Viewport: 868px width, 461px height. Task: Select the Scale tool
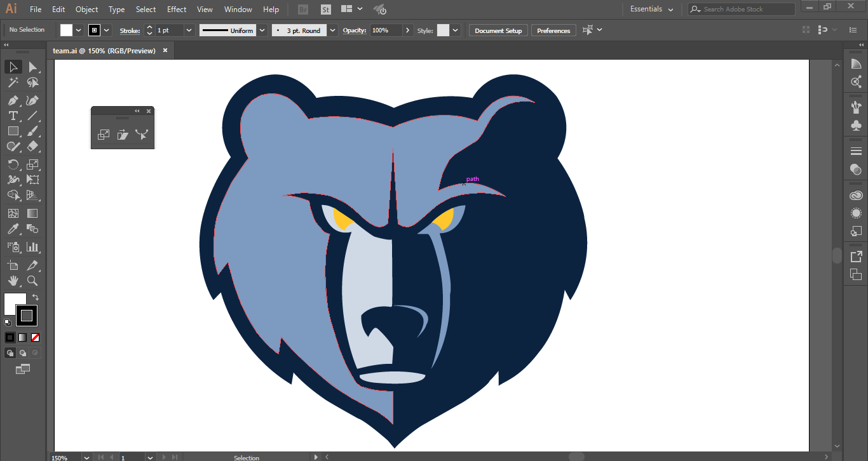32,164
